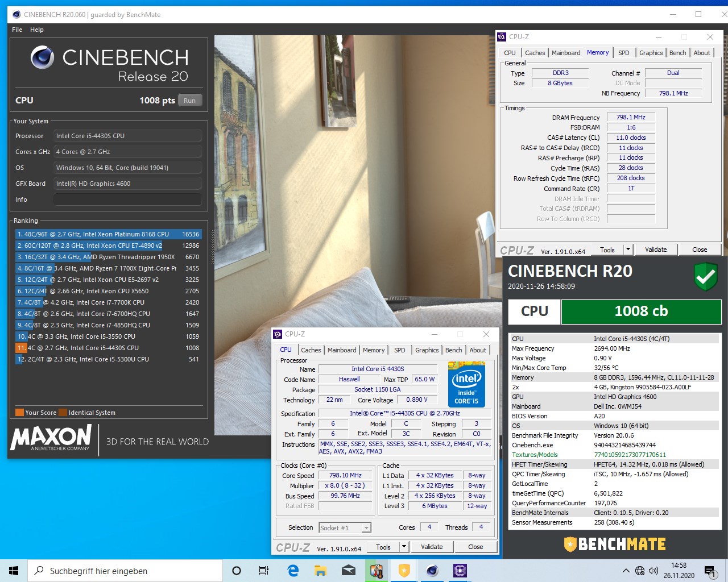Open the Graphics tab in the memory CPU-Z window

click(651, 53)
